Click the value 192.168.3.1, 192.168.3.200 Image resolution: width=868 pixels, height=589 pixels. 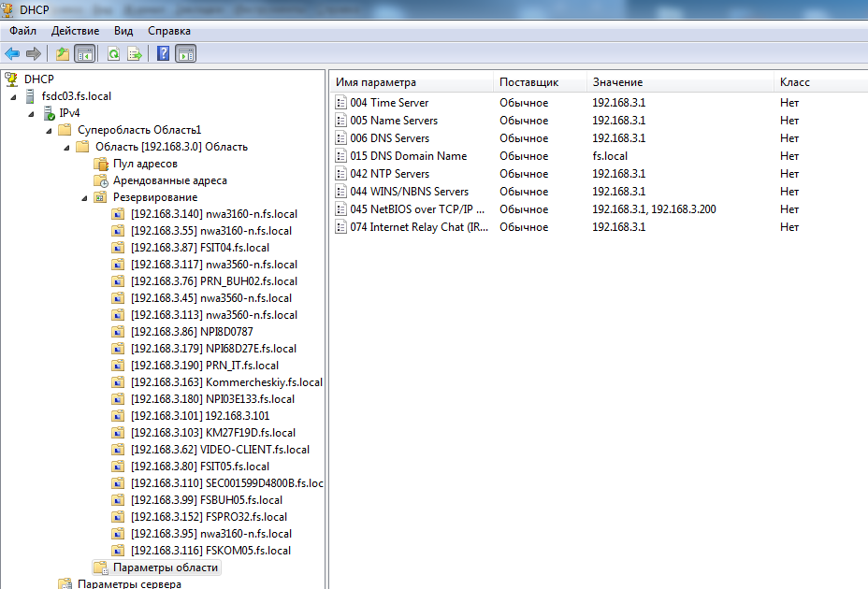click(x=654, y=208)
